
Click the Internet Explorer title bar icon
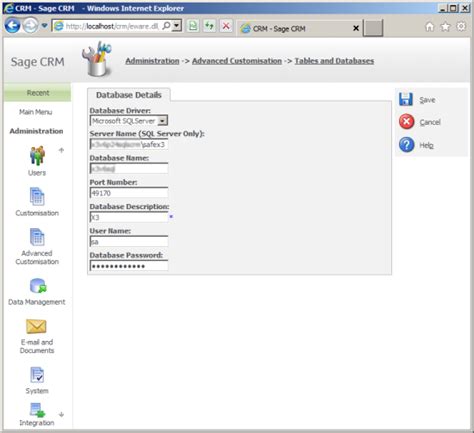pyautogui.click(x=8, y=8)
